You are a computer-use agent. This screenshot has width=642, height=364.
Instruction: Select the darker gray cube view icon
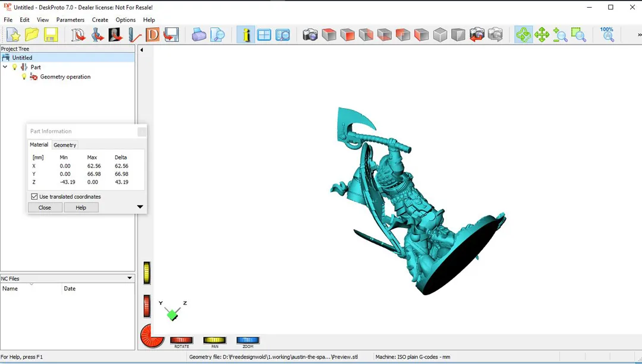click(x=458, y=35)
